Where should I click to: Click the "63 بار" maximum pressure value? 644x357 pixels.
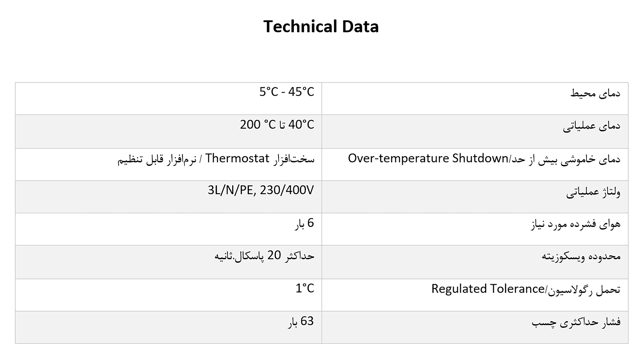(x=300, y=321)
